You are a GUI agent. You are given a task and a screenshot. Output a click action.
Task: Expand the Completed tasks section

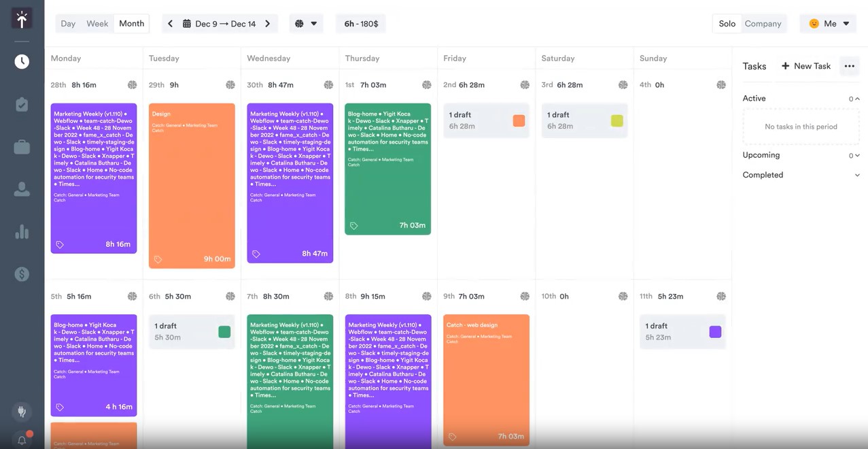[857, 175]
